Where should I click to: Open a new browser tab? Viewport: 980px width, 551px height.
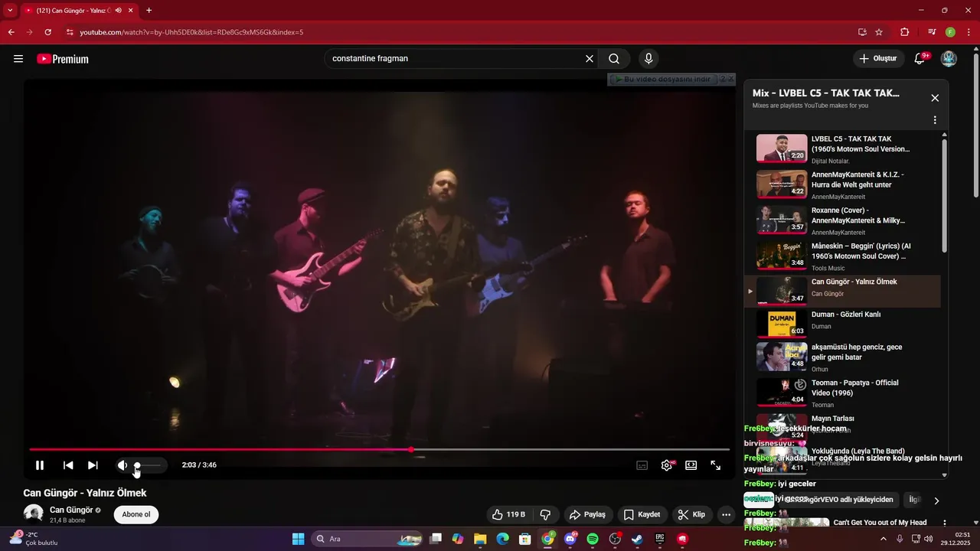[x=149, y=11]
